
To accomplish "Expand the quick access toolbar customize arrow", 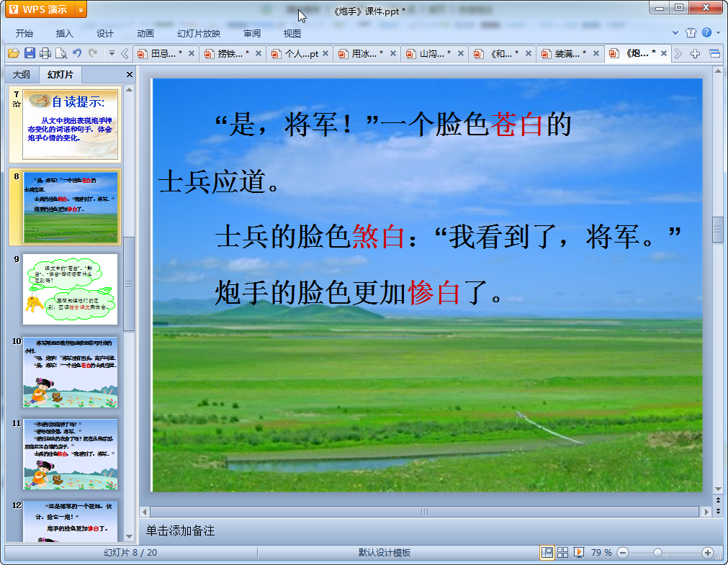I will tap(112, 53).
